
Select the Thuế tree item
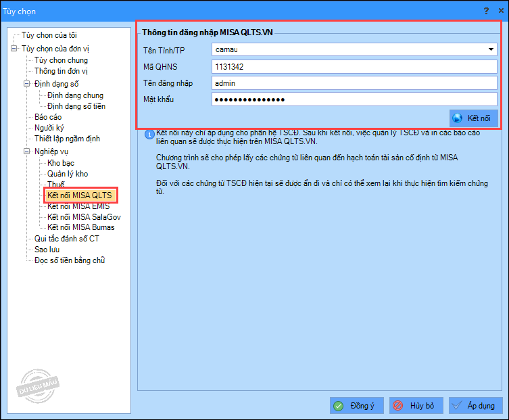[x=56, y=184]
